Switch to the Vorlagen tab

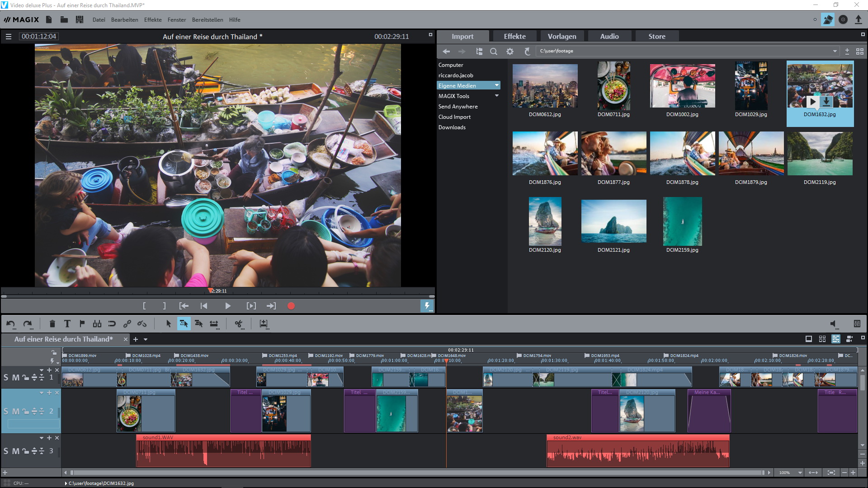click(561, 37)
